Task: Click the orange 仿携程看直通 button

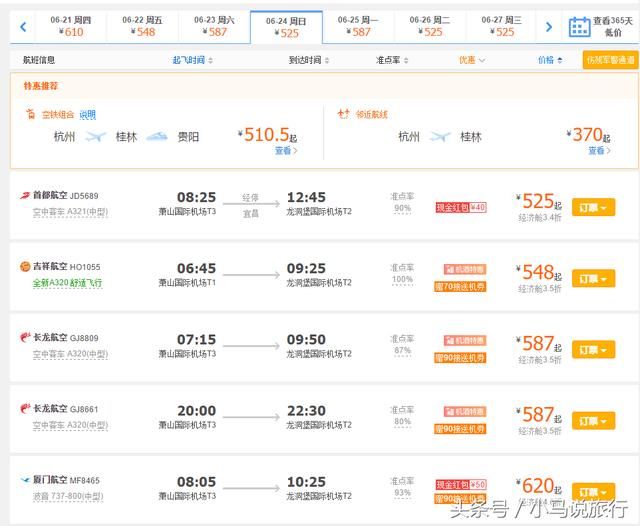Action: click(609, 60)
